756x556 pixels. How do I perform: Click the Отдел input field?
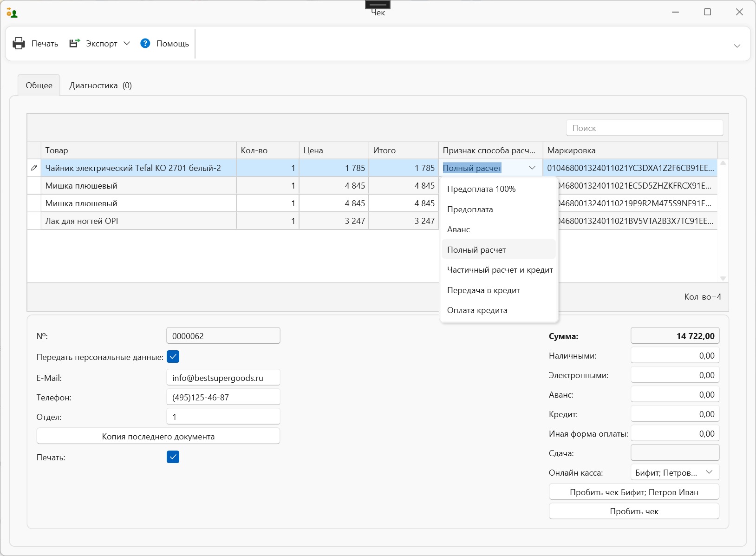(223, 417)
